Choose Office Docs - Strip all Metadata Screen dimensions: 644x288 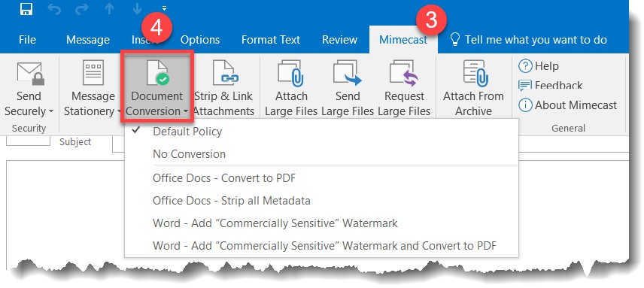tap(321, 201)
